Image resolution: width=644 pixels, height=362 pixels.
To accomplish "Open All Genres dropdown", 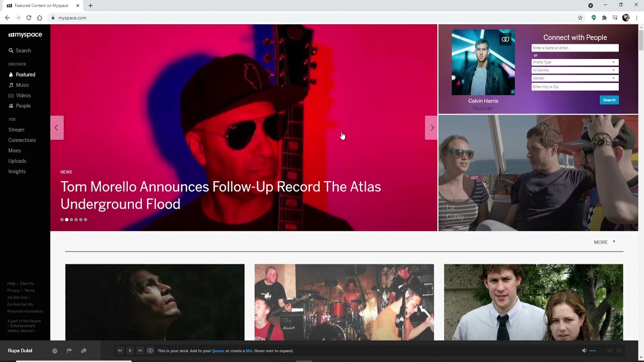I will click(575, 70).
